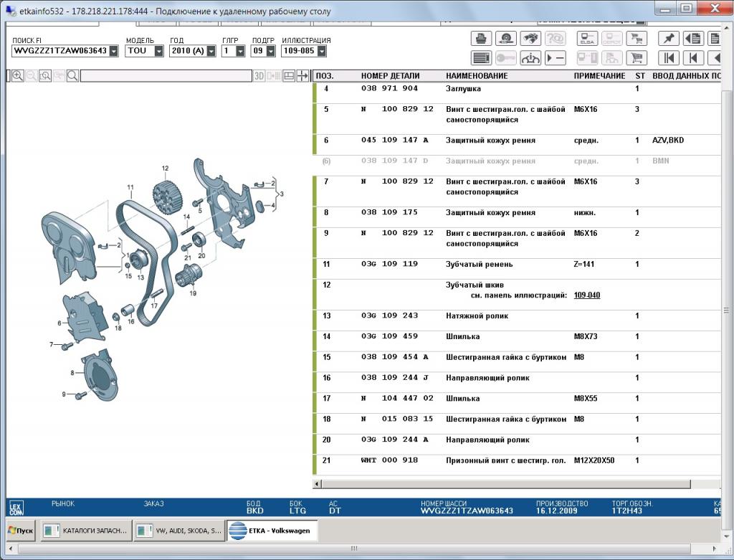Click the BKD engine code in status bar
This screenshot has height=560, width=734.
(x=255, y=511)
